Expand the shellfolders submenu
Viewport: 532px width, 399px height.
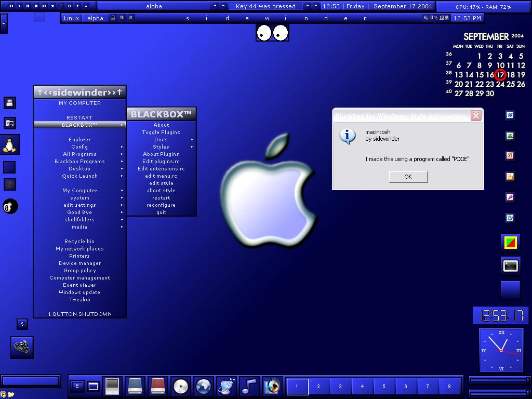pos(79,220)
